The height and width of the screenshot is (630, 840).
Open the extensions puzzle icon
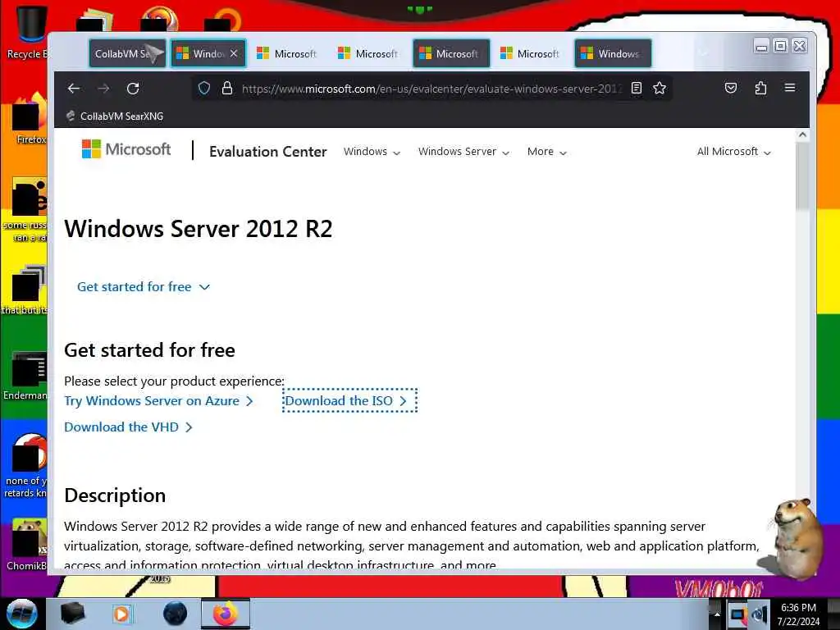[x=760, y=88]
